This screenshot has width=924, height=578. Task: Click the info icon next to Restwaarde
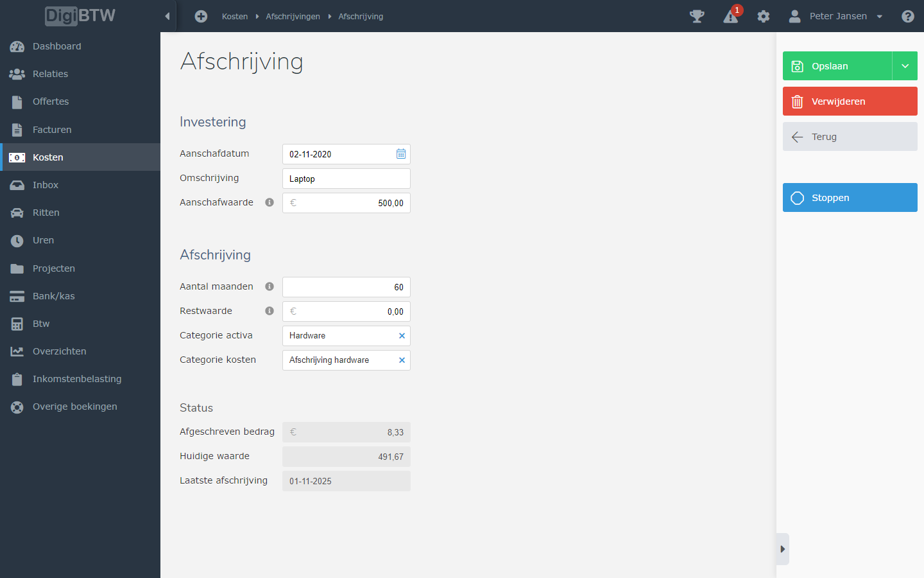269,311
